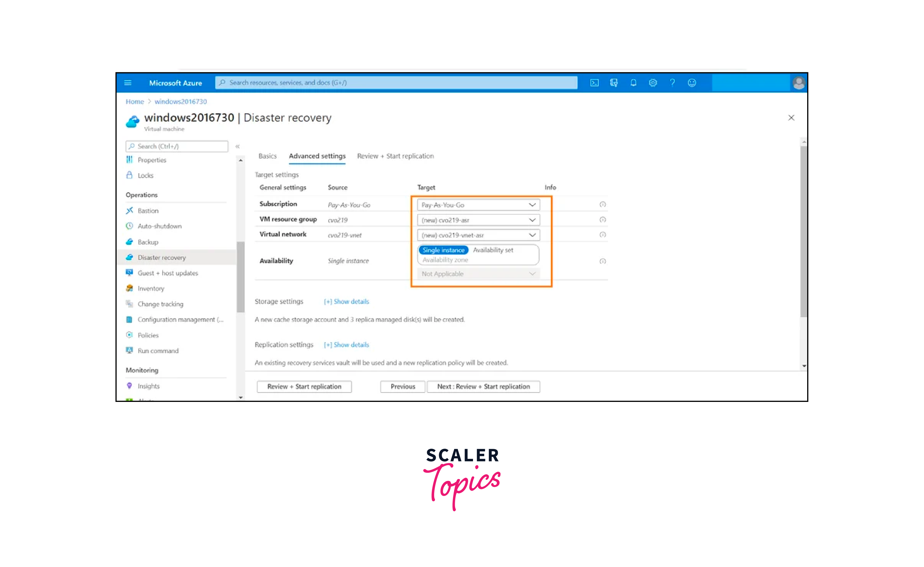
Task: Click the main pane vertical scrollbar
Action: click(x=804, y=232)
